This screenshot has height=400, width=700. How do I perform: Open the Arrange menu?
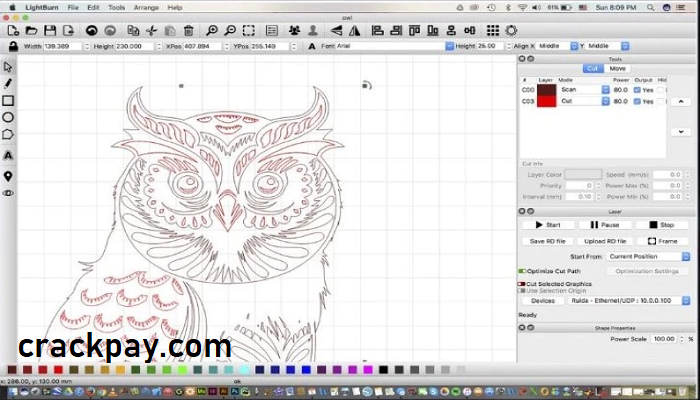pyautogui.click(x=146, y=8)
